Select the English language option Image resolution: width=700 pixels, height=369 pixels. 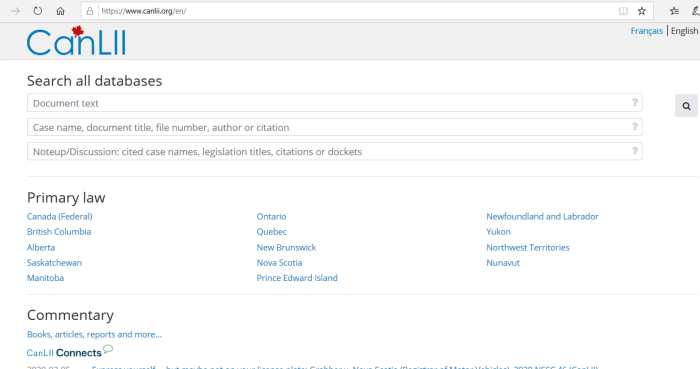tap(684, 31)
